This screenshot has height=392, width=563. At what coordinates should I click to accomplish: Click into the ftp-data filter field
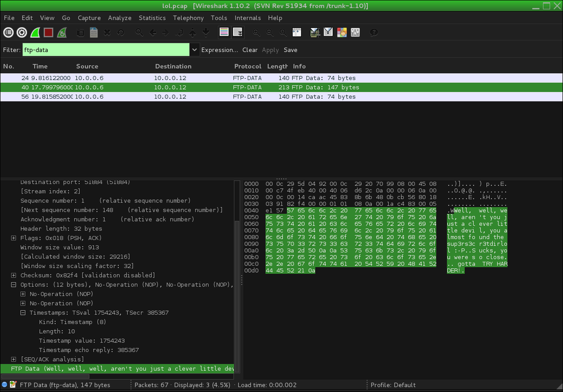pyautogui.click(x=106, y=50)
